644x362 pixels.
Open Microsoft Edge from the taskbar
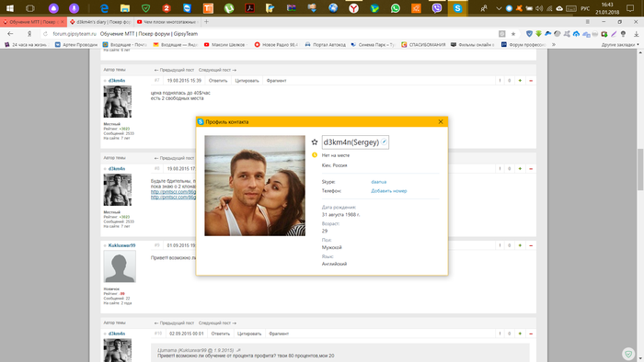(104, 8)
